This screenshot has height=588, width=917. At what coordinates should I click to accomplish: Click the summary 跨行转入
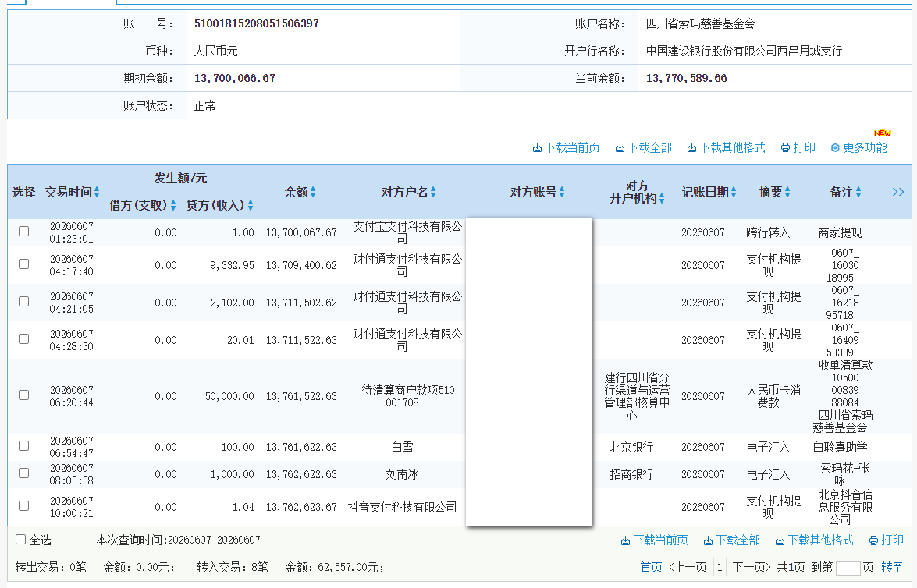769,232
